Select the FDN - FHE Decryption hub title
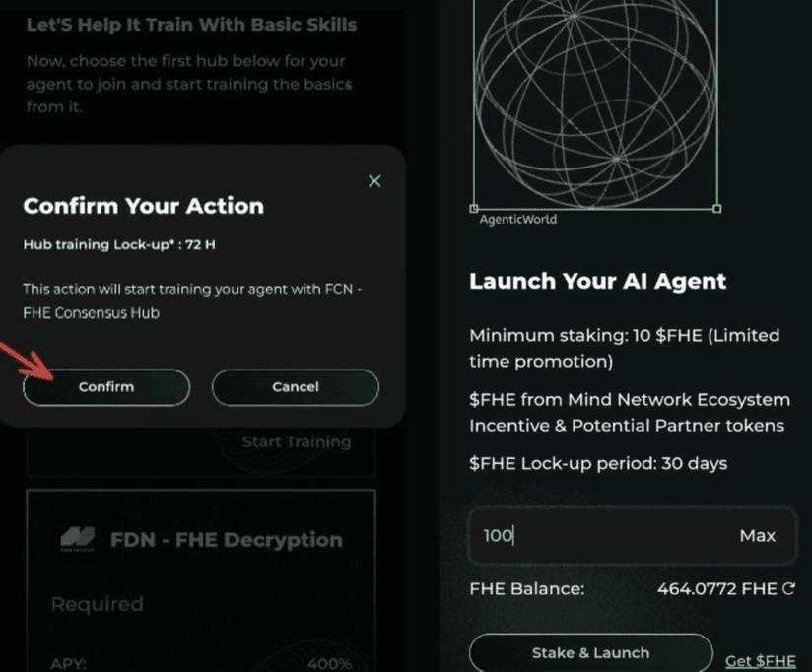Screen dimensions: 812x672 (x=227, y=540)
